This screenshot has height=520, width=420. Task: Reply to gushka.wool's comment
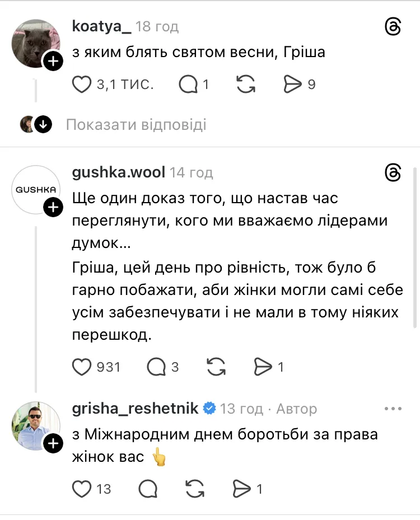click(156, 367)
